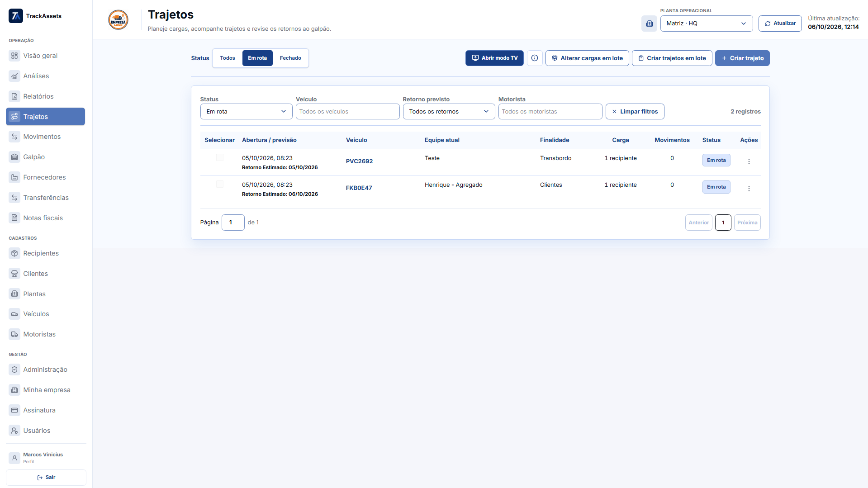
Task: Click the Notas fiscais icon
Action: coord(14,218)
